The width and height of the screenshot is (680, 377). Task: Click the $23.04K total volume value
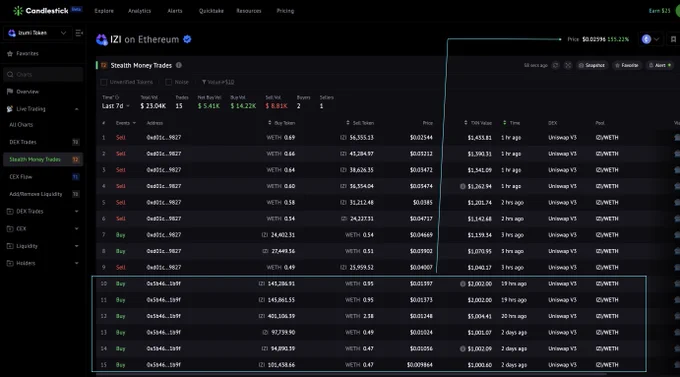153,106
